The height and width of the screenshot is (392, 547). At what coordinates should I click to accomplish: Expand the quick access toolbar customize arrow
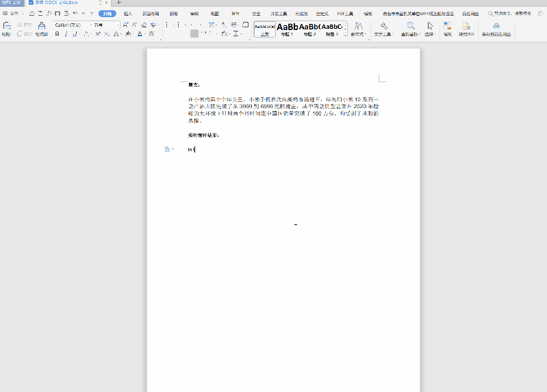click(92, 13)
